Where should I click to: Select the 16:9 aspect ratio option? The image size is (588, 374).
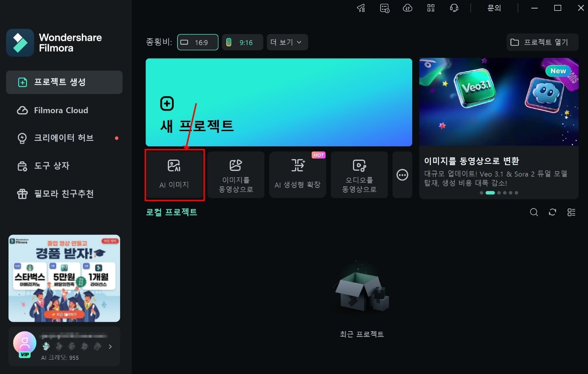pyautogui.click(x=198, y=42)
